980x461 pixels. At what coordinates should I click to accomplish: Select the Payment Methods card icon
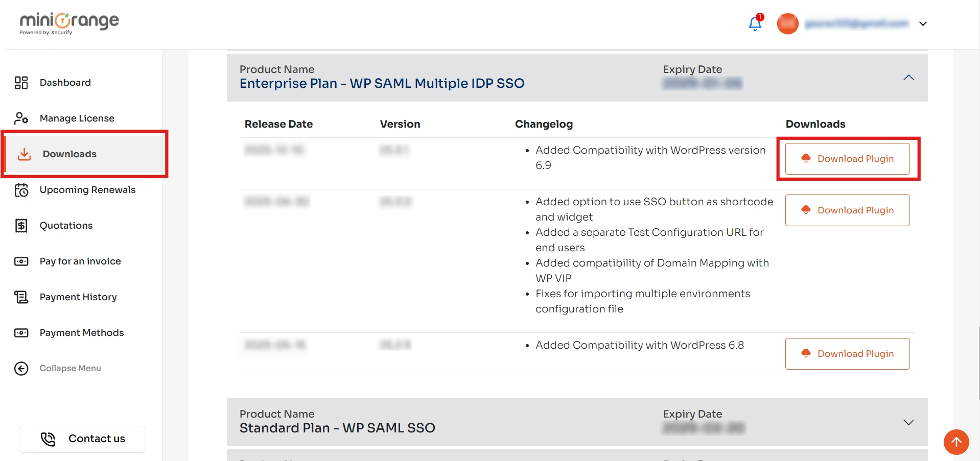coord(21,332)
